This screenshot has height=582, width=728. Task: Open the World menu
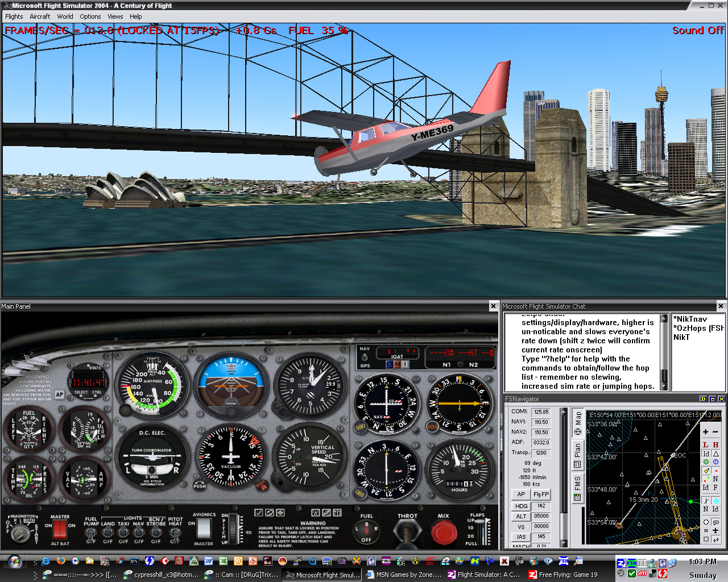point(65,16)
